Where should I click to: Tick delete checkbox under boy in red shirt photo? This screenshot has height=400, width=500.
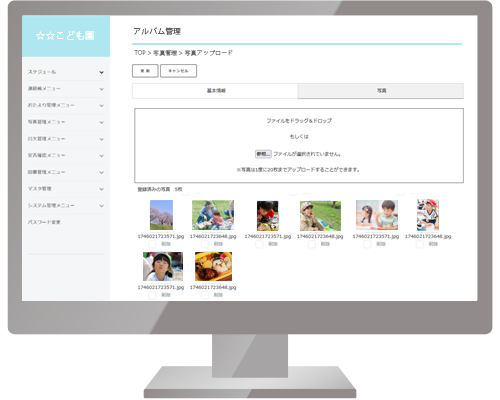click(259, 244)
